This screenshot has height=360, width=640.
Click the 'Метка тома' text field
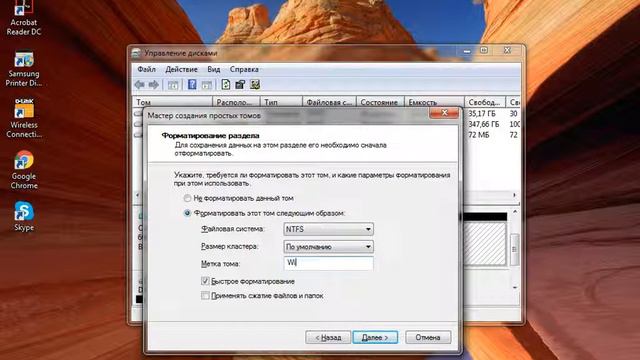[328, 263]
